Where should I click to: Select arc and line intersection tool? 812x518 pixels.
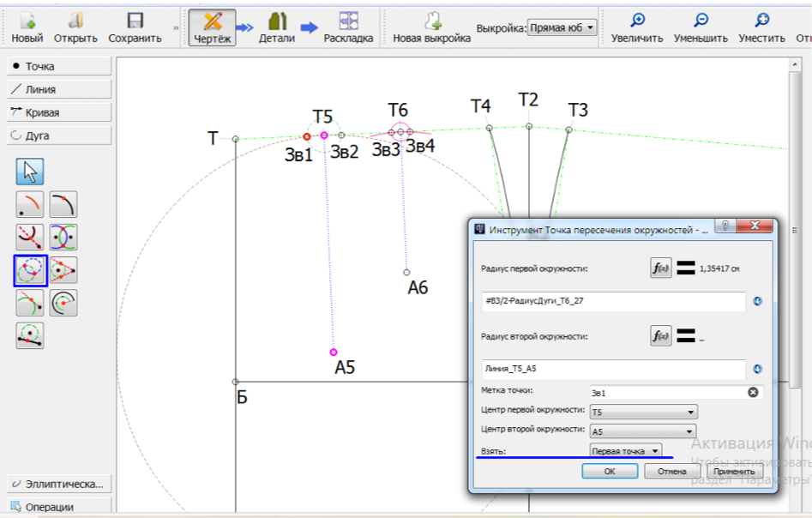[30, 237]
